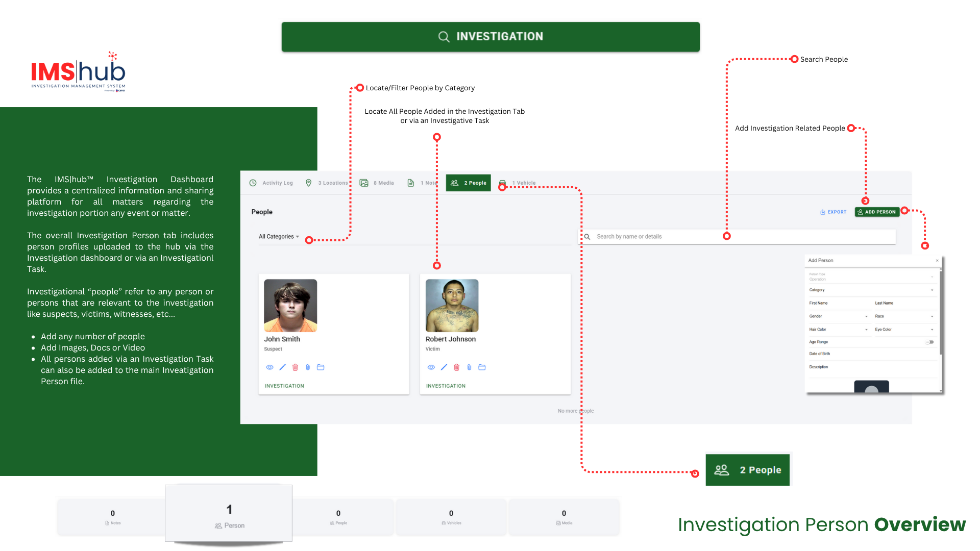
Task: View John Smith's profile via eye icon
Action: pos(269,367)
